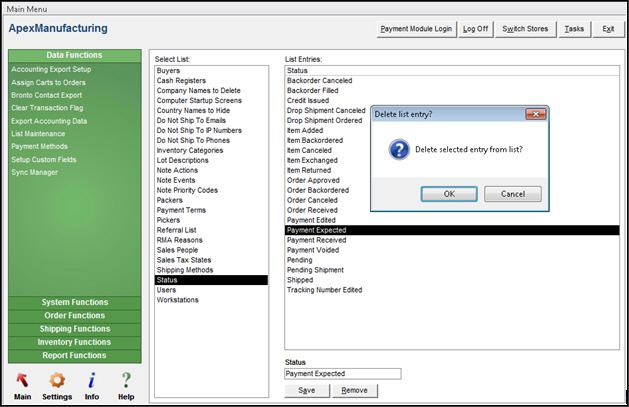Click the Info icon

point(92,380)
